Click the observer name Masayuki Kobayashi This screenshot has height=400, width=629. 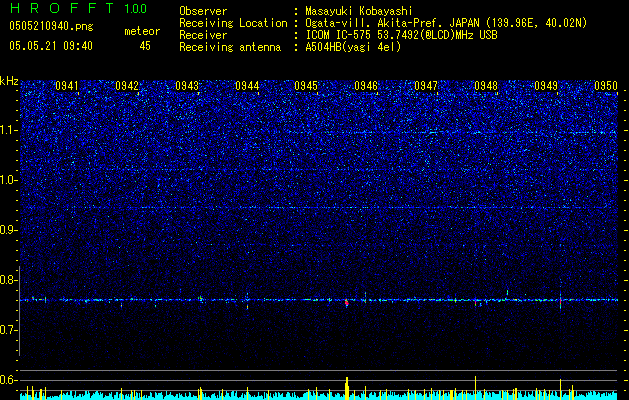pos(359,12)
